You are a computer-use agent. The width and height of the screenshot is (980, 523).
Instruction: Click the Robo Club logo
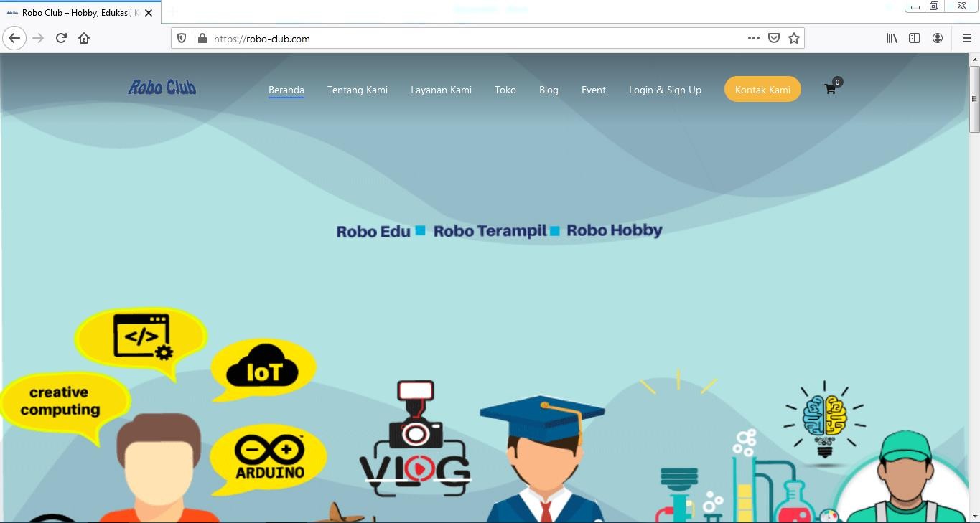[162, 88]
